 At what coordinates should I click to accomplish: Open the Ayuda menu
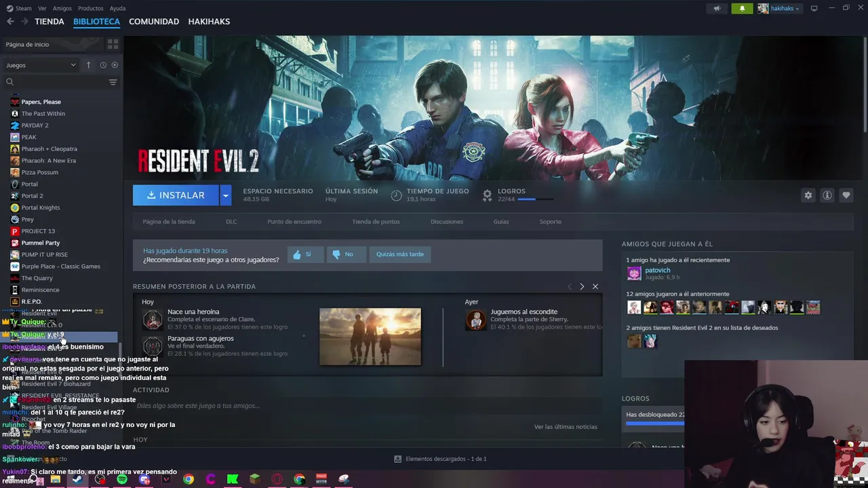point(117,8)
